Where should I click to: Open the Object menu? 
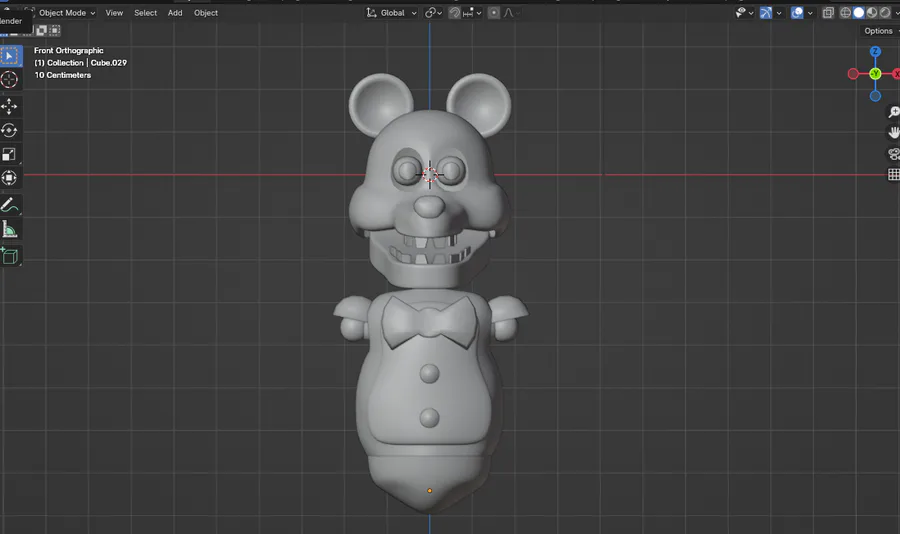pos(205,13)
